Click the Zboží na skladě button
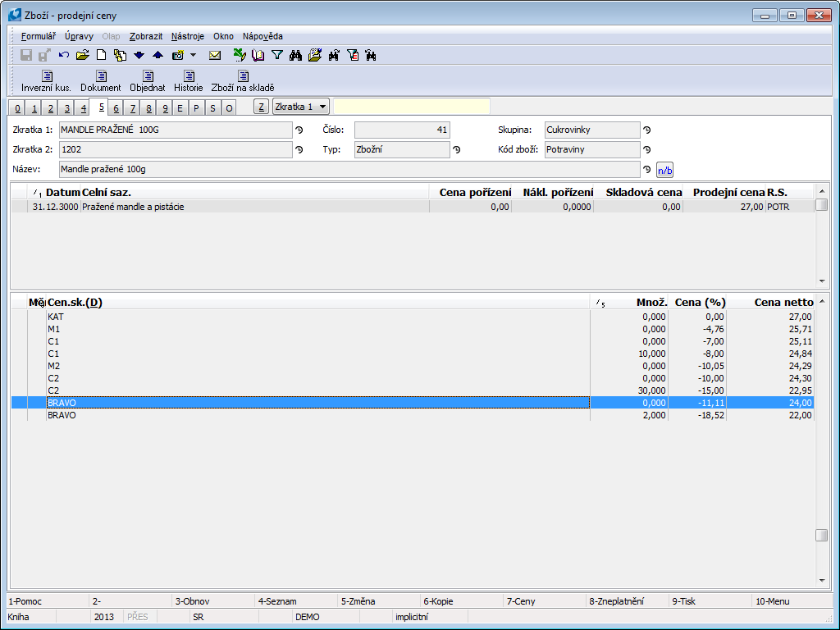The height and width of the screenshot is (630, 840). (x=243, y=81)
